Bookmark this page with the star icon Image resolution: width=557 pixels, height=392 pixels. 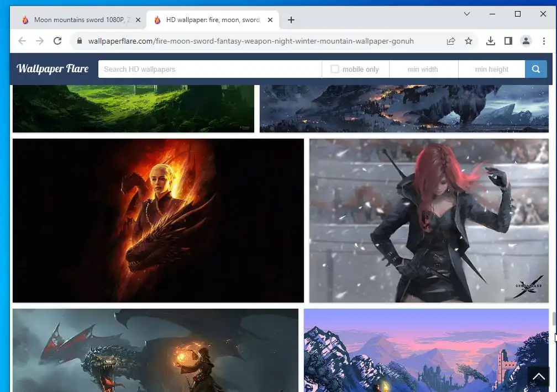469,41
